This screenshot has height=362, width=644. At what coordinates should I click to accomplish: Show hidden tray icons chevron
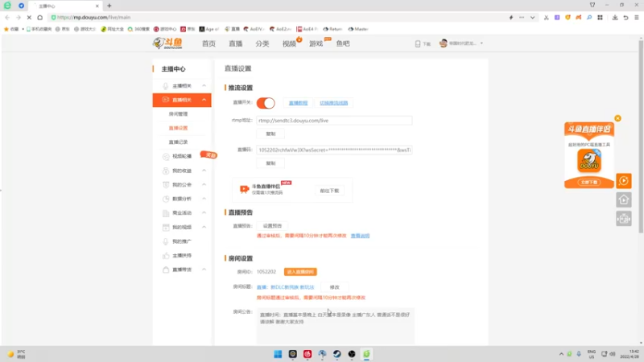pyautogui.click(x=561, y=354)
